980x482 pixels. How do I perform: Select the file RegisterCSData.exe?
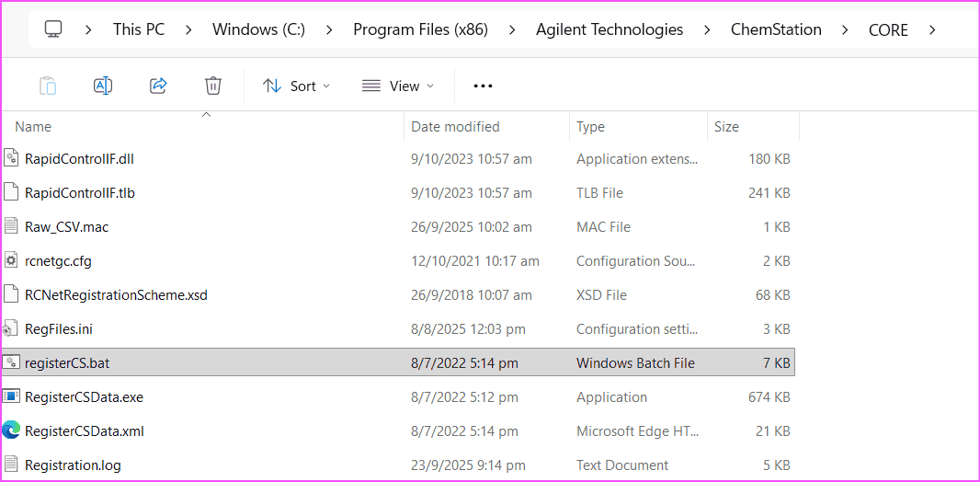click(x=85, y=396)
